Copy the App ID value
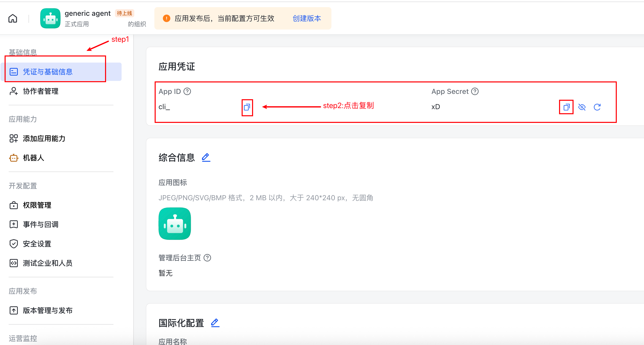The height and width of the screenshot is (345, 644). point(247,107)
